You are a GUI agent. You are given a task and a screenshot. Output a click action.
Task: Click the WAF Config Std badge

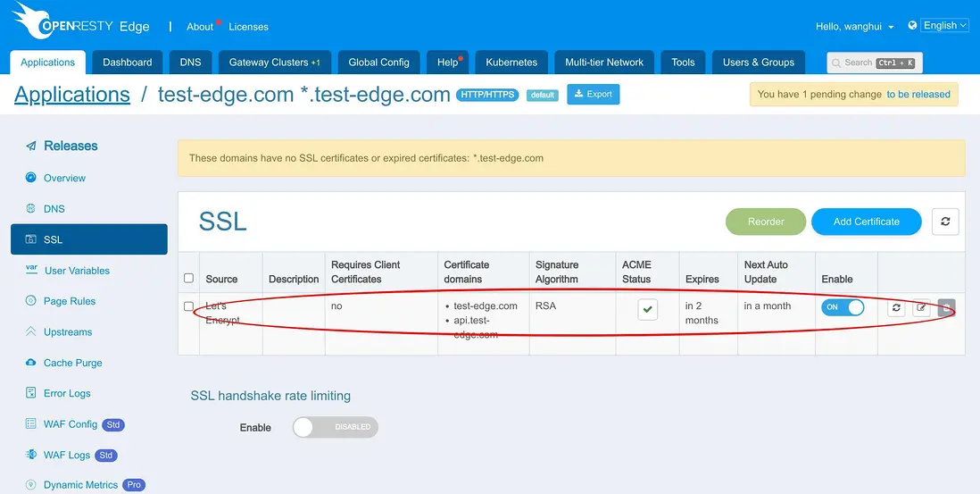click(x=113, y=424)
